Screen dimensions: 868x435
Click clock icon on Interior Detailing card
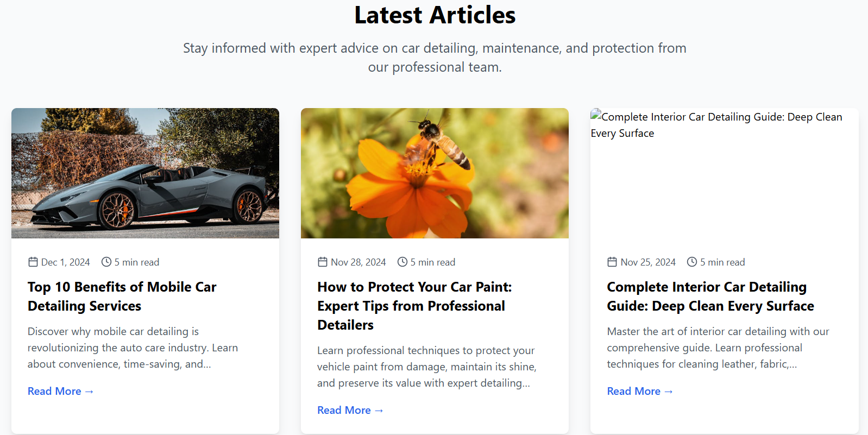692,262
